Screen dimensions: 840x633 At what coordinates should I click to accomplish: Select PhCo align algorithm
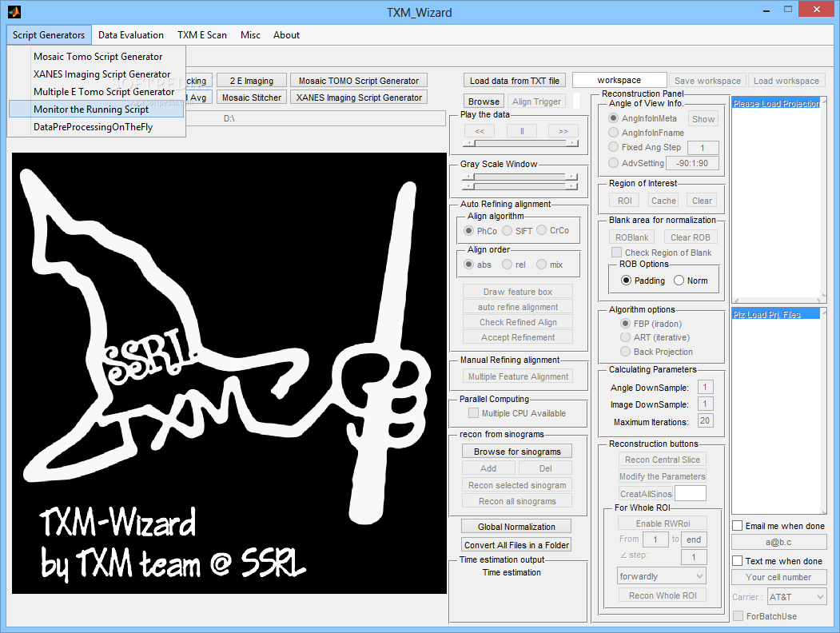(469, 231)
